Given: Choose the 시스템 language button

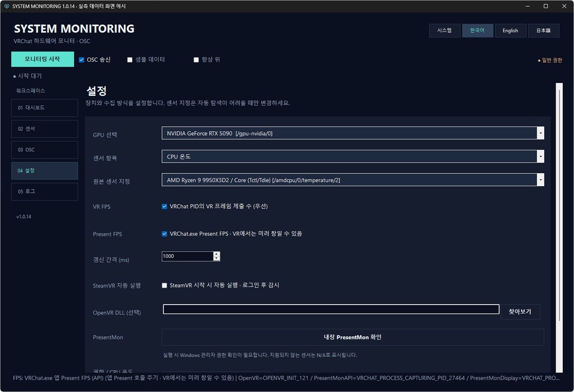Looking at the screenshot, I should pyautogui.click(x=445, y=30).
